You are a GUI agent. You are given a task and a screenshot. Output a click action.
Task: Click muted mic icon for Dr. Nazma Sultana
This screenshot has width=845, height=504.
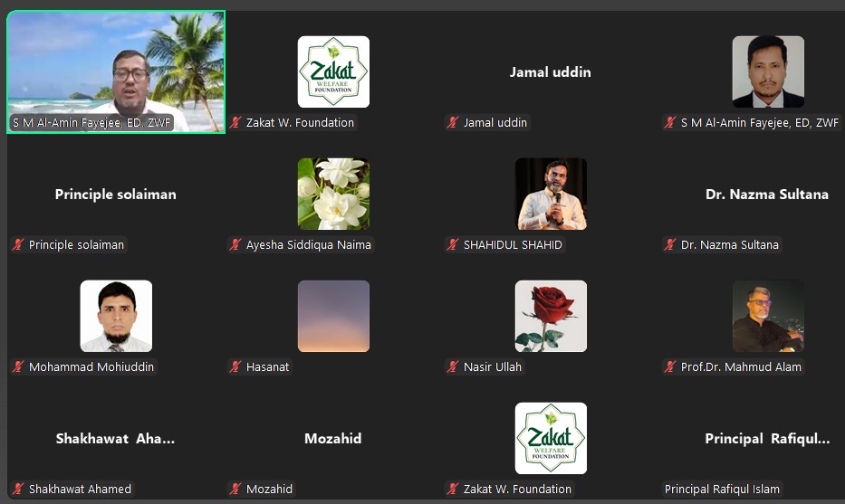pos(670,245)
